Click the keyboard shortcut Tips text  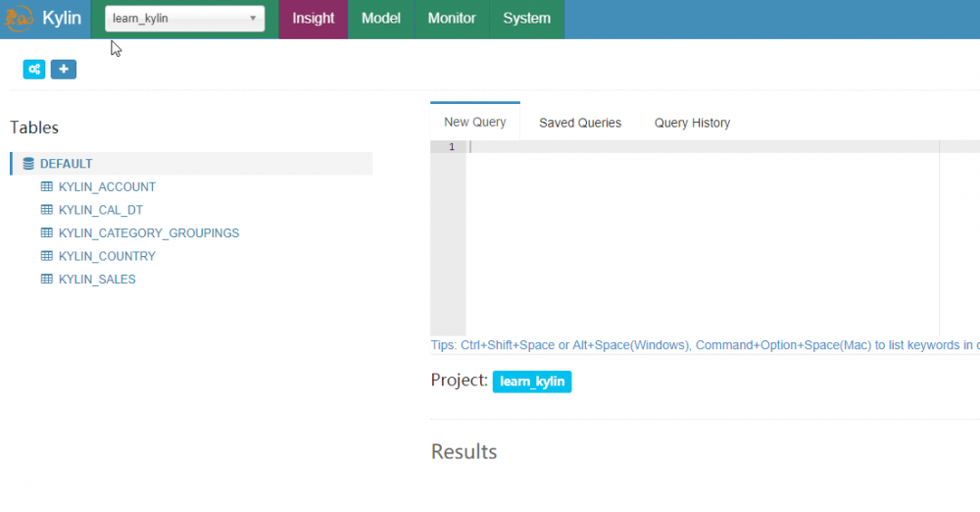coord(705,345)
